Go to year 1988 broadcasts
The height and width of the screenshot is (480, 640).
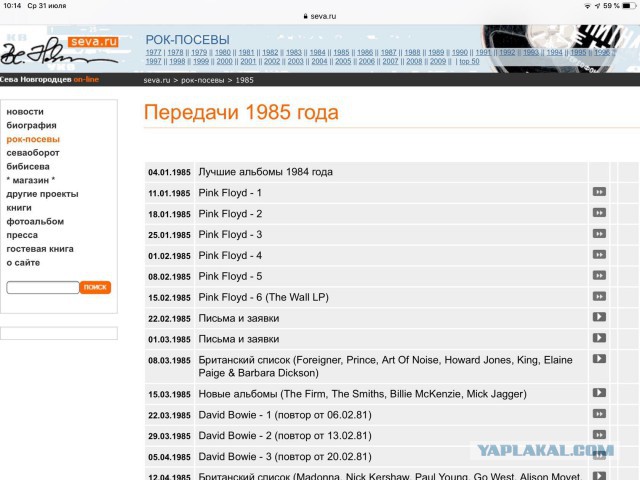(412, 53)
